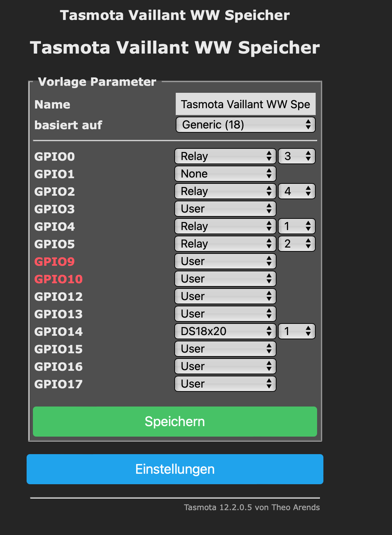This screenshot has width=392, height=535.
Task: Expand the GPIO16 User dropdown
Action: point(225,366)
